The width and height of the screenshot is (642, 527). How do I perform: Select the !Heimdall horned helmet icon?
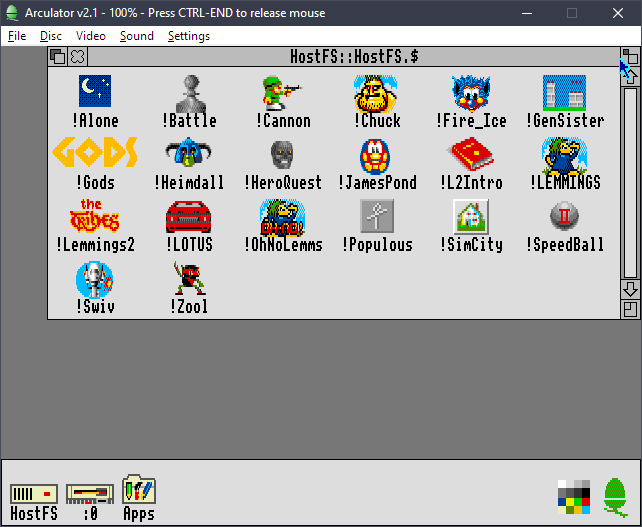click(188, 152)
